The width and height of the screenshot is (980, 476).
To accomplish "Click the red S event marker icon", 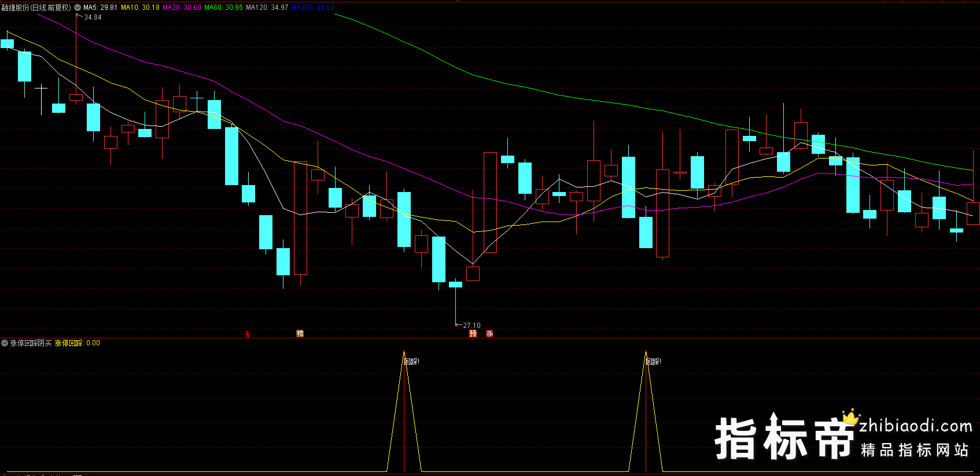I will point(248,334).
